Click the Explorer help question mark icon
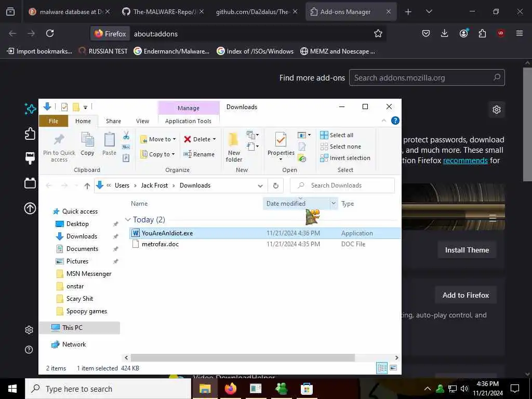Image resolution: width=532 pixels, height=399 pixels. (395, 121)
